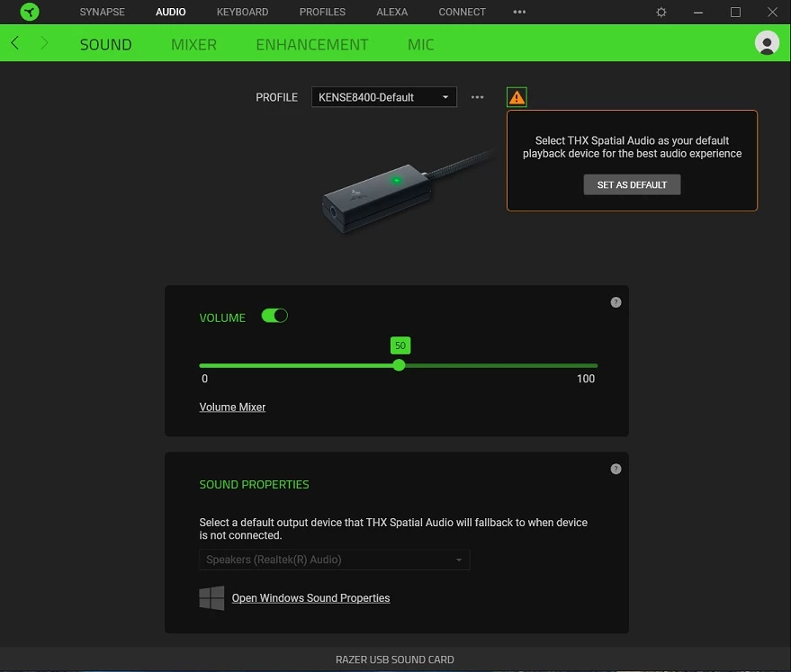Expand the KENSE8400-Default profile dropdown
This screenshot has height=672, width=791.
tap(384, 97)
